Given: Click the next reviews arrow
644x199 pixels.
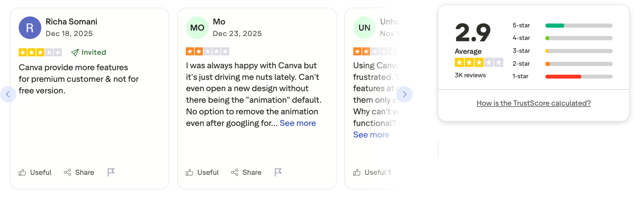Looking at the screenshot, I should pyautogui.click(x=404, y=94).
